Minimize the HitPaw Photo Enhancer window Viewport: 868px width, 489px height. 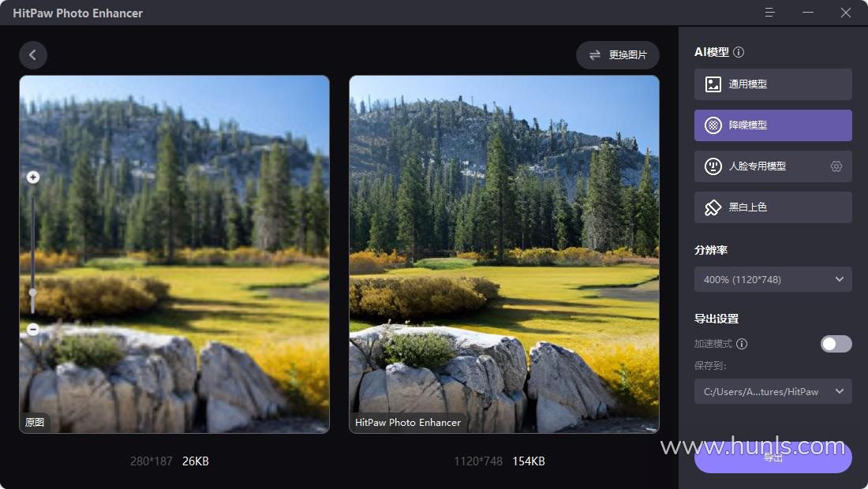click(808, 12)
